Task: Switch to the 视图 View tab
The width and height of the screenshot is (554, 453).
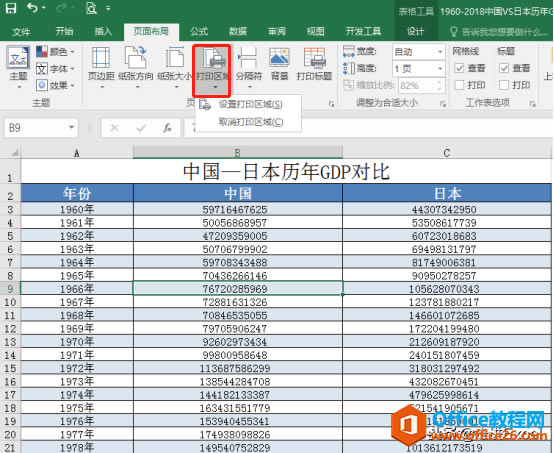Action: coord(315,31)
